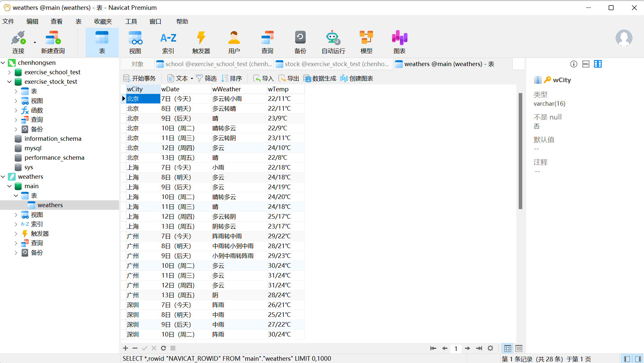Click the vertical scrollbar of data grid

coord(520,151)
